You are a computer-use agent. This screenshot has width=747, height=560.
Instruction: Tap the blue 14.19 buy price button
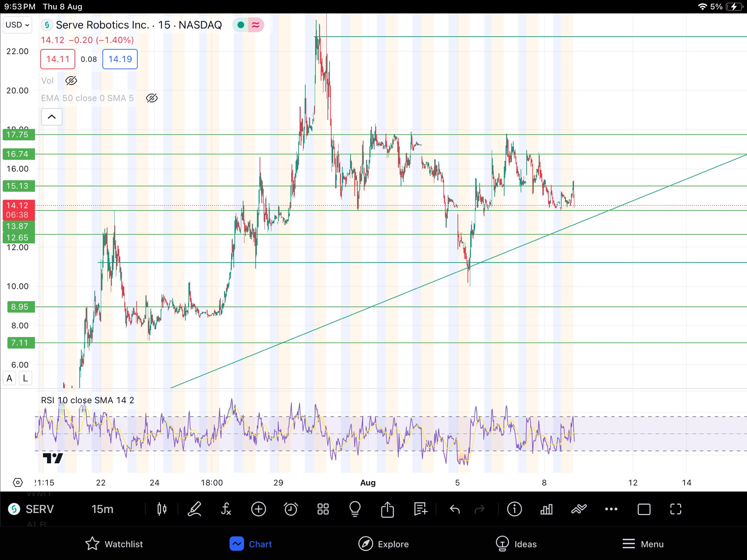pos(120,59)
